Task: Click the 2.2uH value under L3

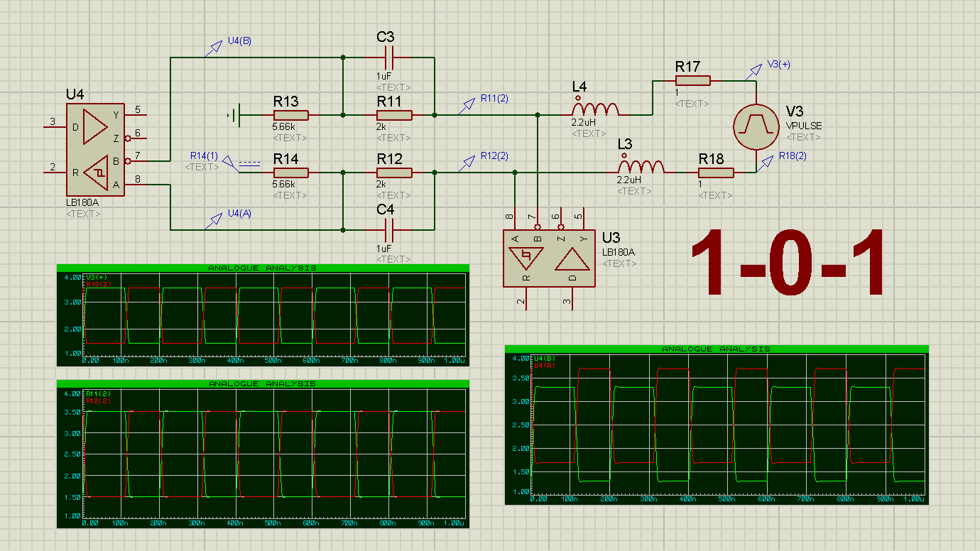Action: tap(628, 180)
